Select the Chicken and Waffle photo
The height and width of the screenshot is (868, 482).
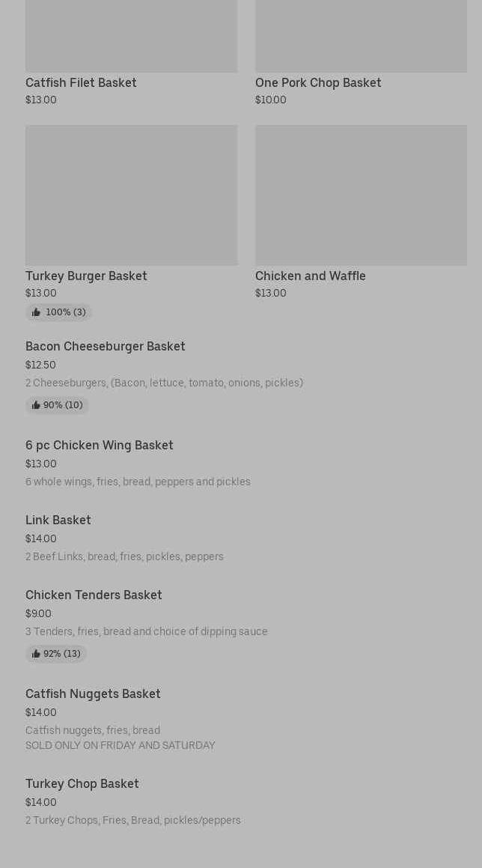coord(361,195)
